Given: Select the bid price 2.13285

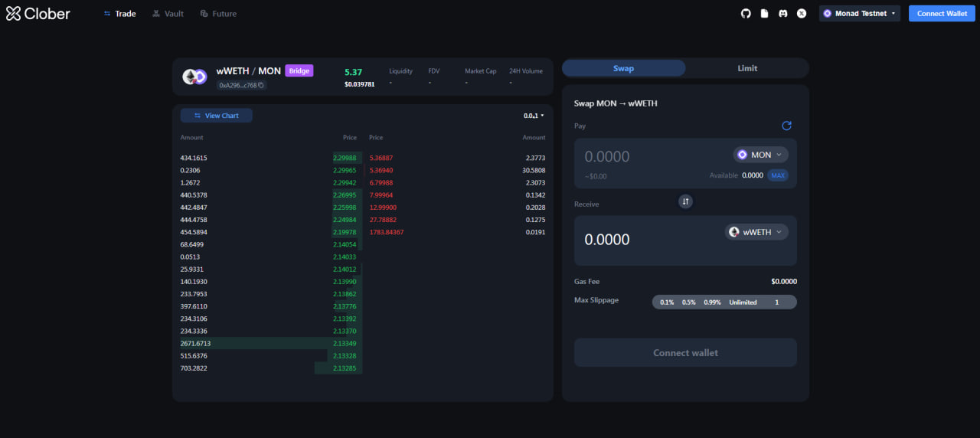Looking at the screenshot, I should pyautogui.click(x=345, y=368).
